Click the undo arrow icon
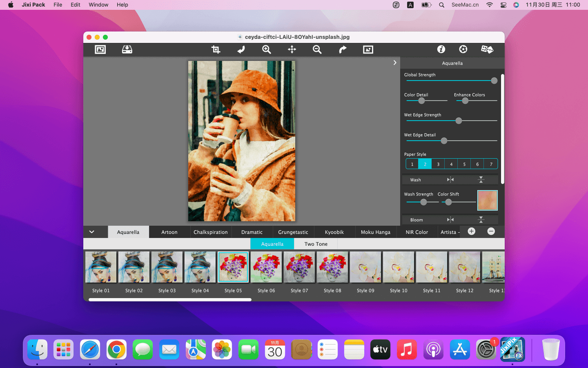 click(241, 49)
